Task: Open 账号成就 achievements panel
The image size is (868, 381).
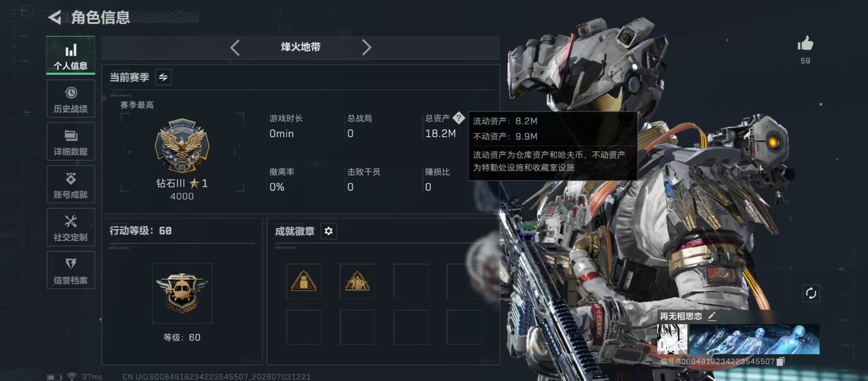Action: pos(71,185)
